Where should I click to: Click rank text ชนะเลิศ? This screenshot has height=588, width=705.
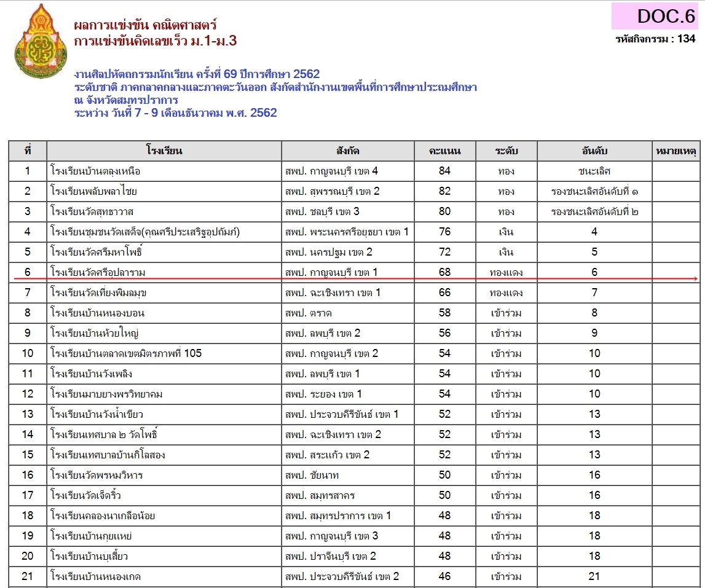[x=594, y=171]
